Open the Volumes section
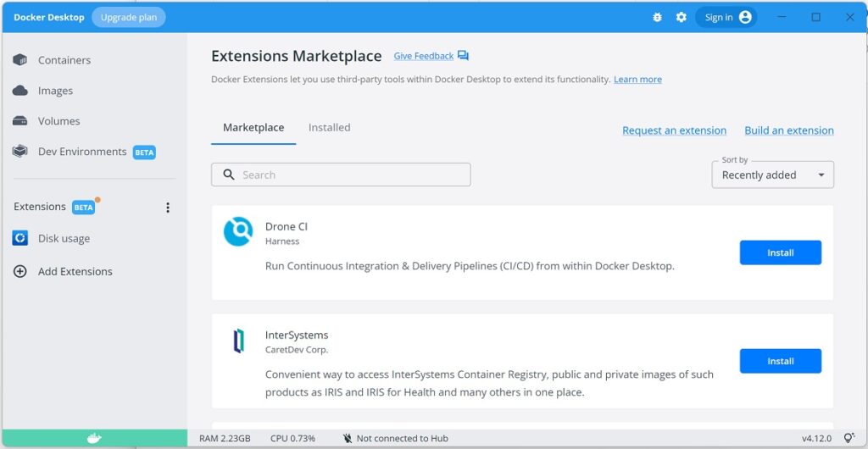Viewport: 868px width, 449px height. tap(58, 121)
